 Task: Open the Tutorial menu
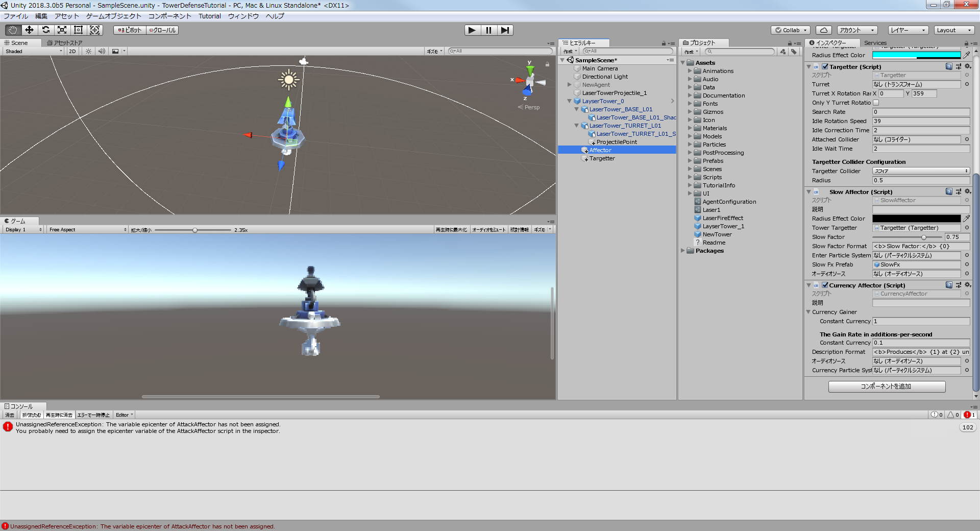[x=210, y=16]
